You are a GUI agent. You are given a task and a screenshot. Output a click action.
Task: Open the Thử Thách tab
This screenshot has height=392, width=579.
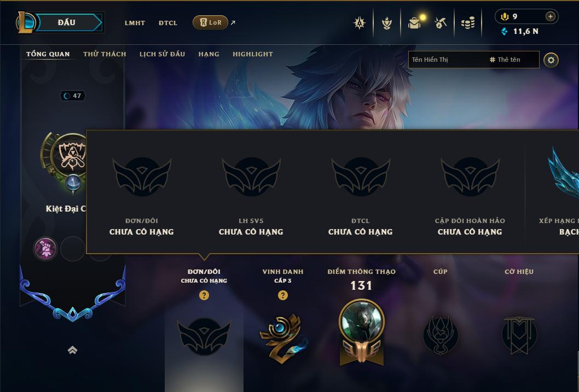click(x=105, y=54)
